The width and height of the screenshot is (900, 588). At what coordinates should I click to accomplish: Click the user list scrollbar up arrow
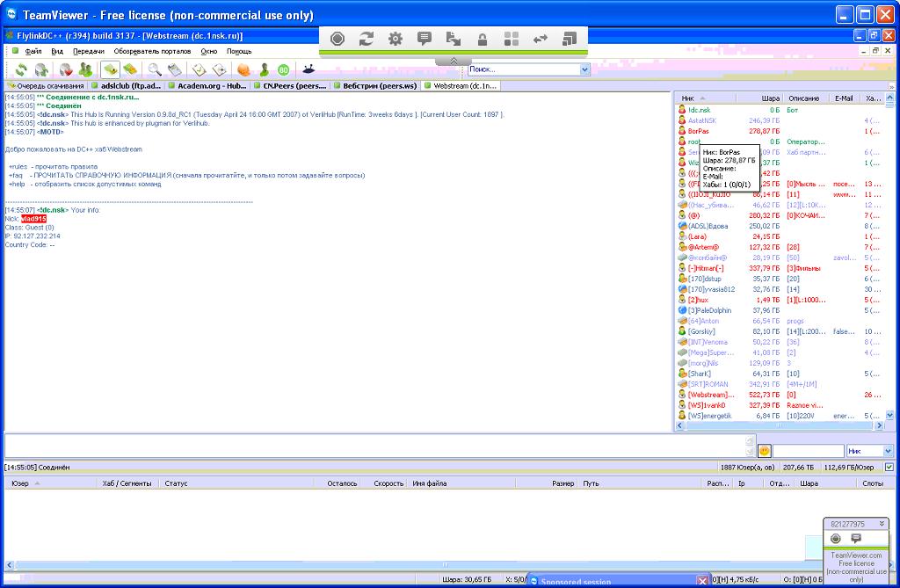point(889,98)
